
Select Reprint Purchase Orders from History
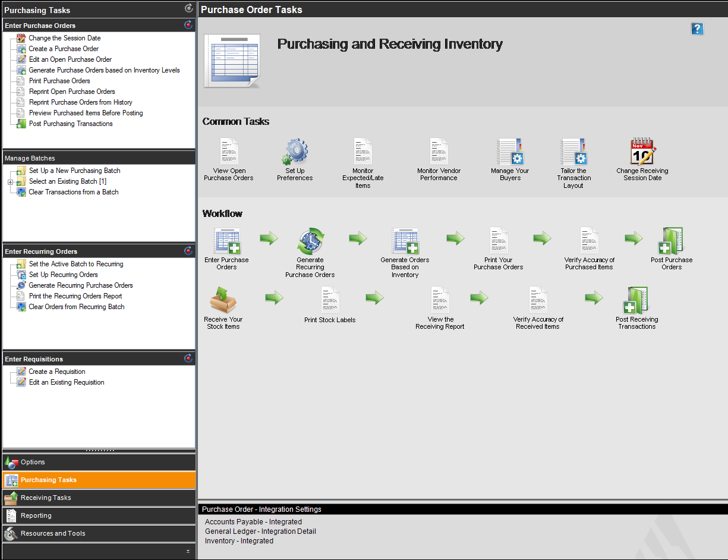click(x=80, y=102)
